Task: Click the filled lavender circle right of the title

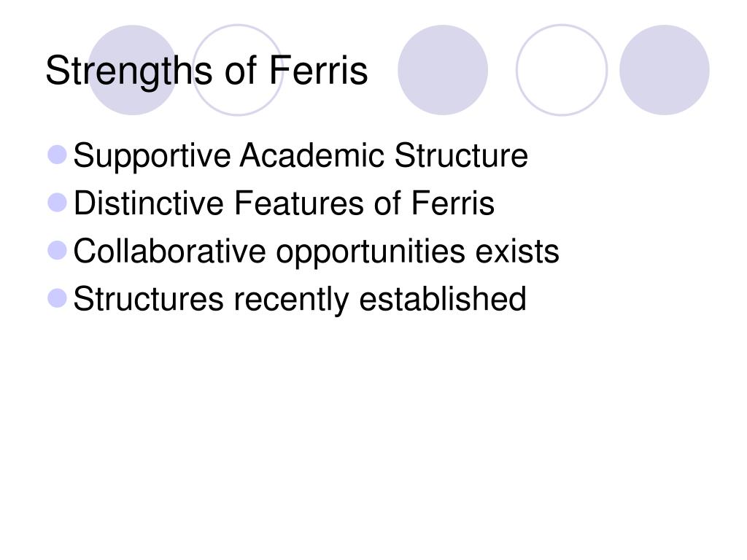Action: pyautogui.click(x=443, y=70)
